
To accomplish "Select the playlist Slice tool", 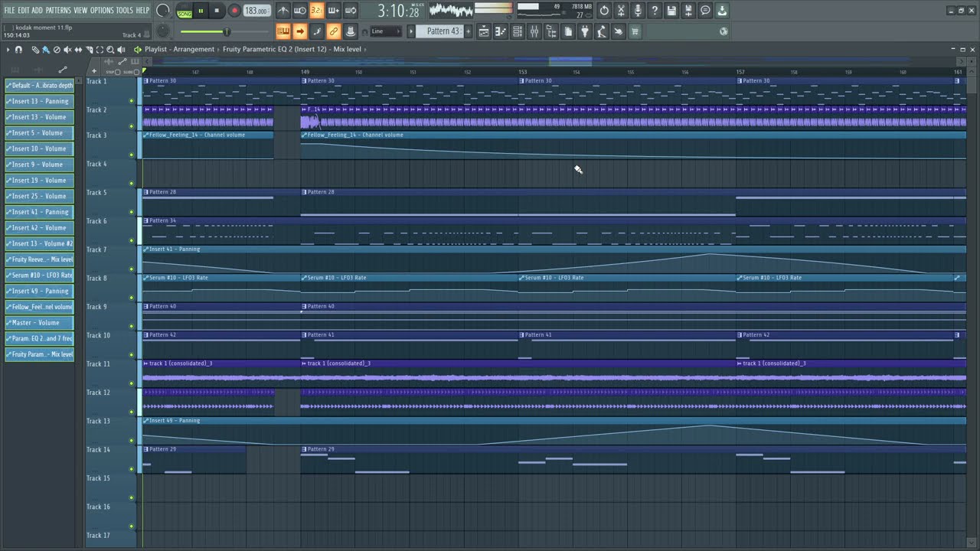I will (x=89, y=49).
